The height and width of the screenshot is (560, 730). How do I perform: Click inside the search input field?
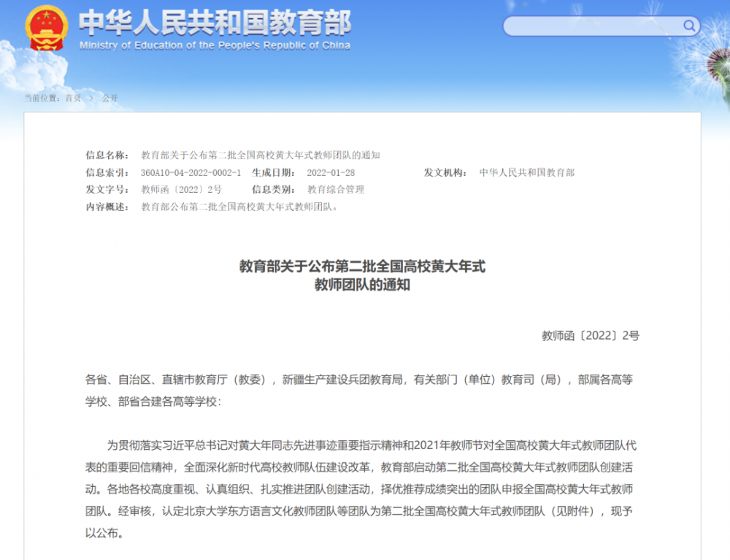[593, 26]
